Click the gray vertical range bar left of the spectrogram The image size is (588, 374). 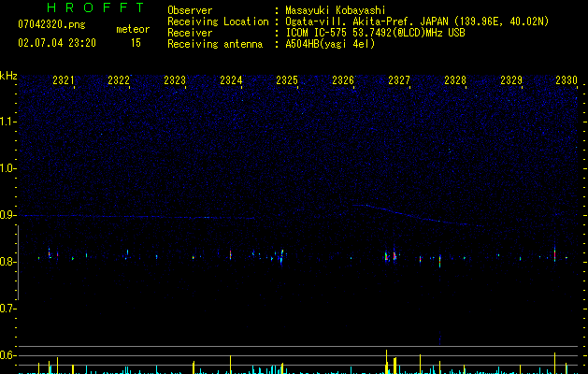coord(18,262)
